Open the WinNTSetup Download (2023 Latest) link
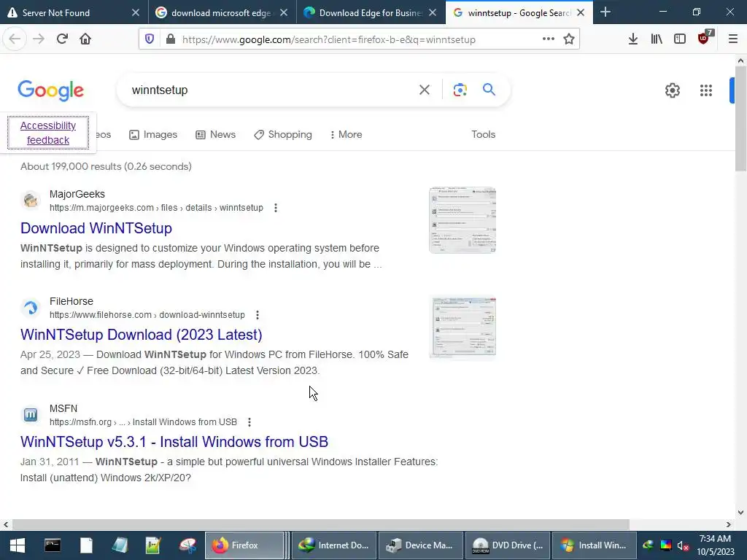Viewport: 747px width, 560px height. pyautogui.click(x=142, y=335)
